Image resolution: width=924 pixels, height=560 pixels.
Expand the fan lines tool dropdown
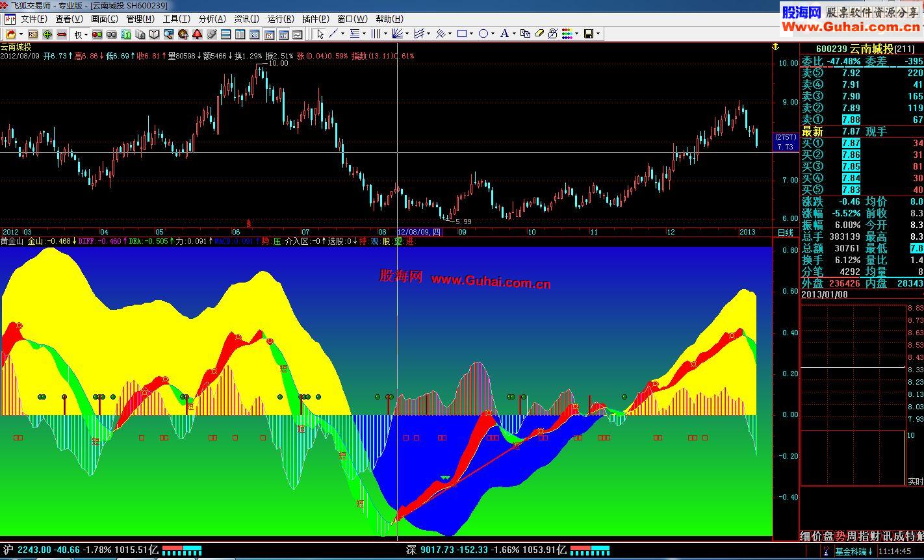[407, 34]
